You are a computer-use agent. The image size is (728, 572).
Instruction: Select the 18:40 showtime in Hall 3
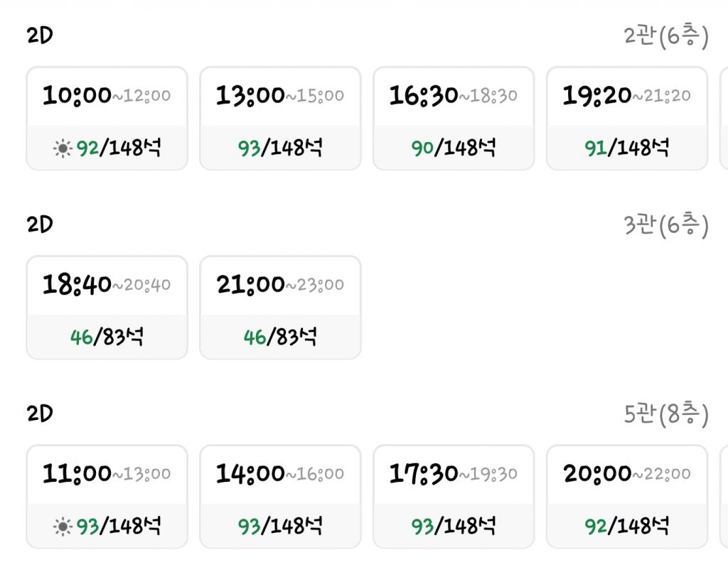tap(107, 308)
